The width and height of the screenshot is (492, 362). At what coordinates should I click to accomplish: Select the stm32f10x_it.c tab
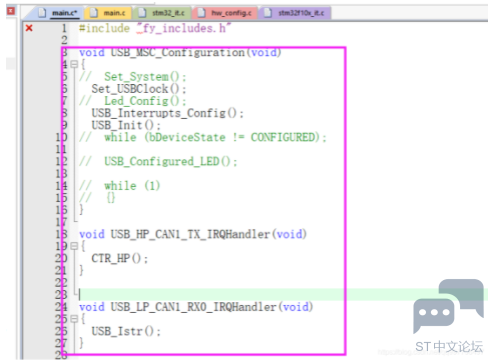pyautogui.click(x=295, y=13)
